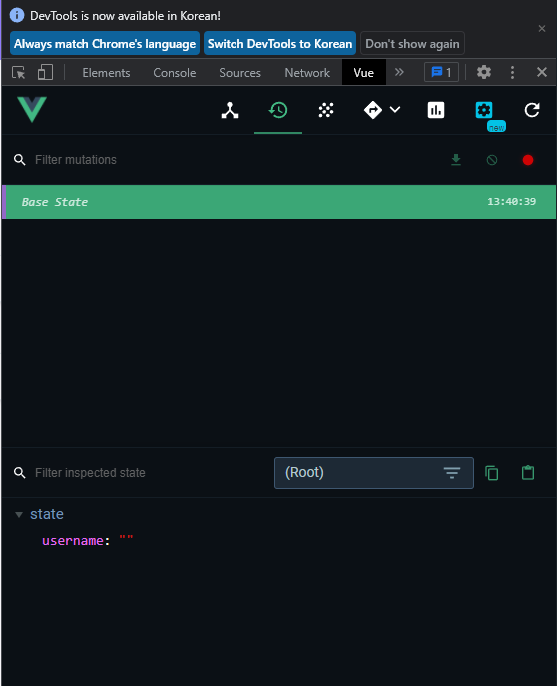
Task: Open the Vue Performance chart tab
Action: (x=436, y=110)
